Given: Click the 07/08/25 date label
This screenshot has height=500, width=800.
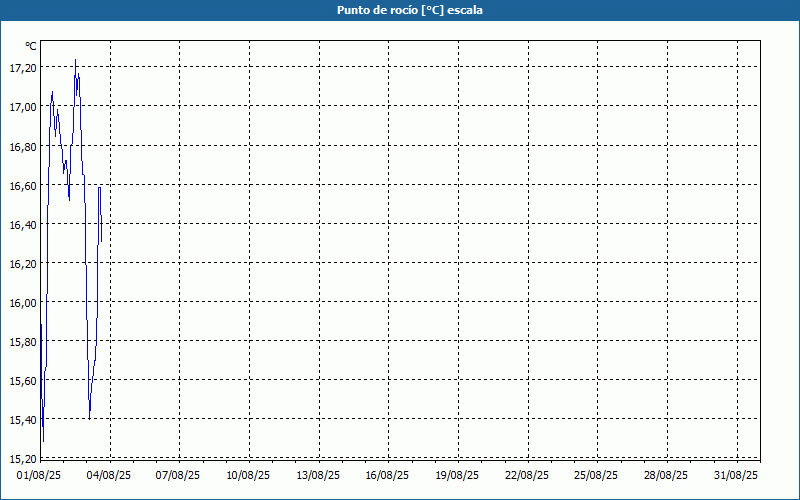Looking at the screenshot, I should point(178,476).
